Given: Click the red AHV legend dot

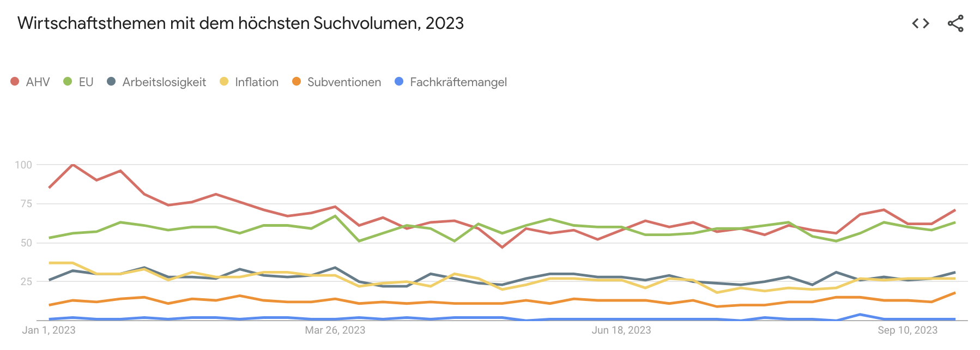Looking at the screenshot, I should [15, 82].
